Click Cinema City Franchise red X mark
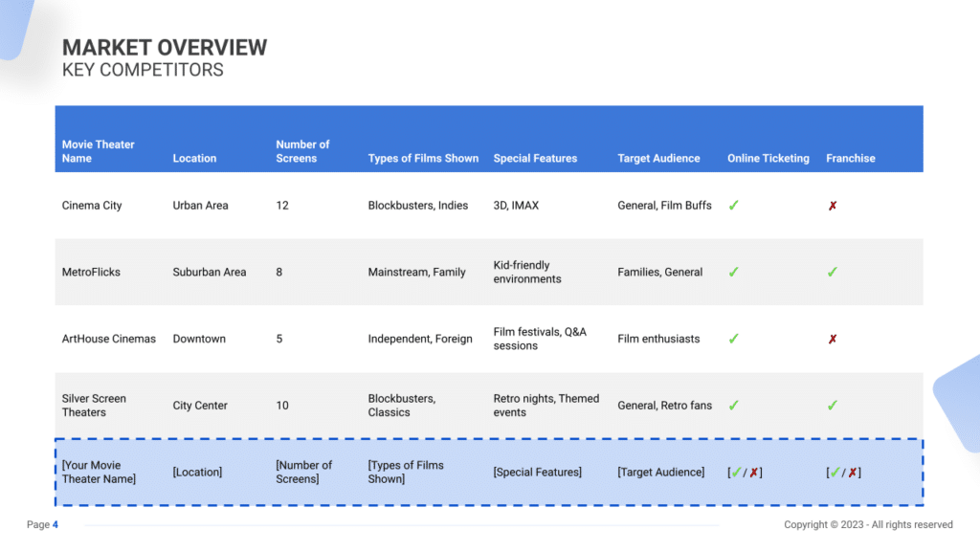This screenshot has width=980, height=551. [833, 206]
